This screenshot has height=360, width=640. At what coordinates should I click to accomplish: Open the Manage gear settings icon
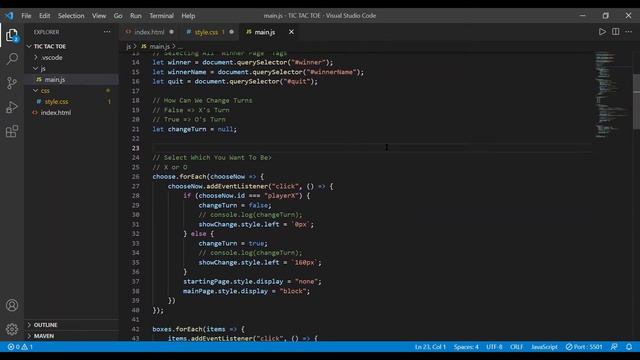(x=12, y=329)
